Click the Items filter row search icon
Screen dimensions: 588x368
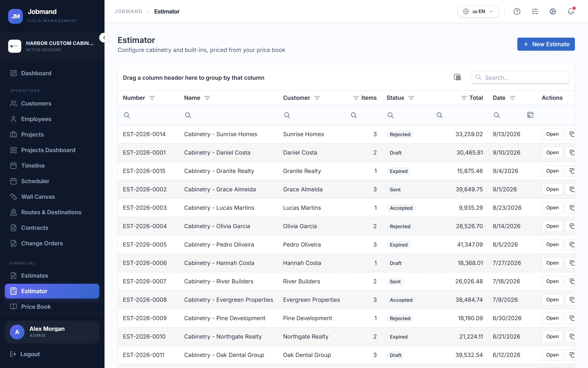(354, 115)
